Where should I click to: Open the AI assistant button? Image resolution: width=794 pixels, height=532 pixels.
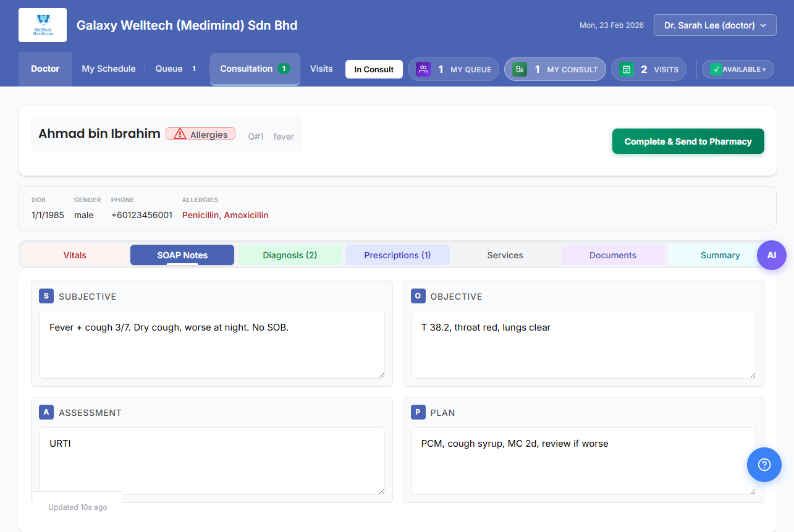[772, 255]
